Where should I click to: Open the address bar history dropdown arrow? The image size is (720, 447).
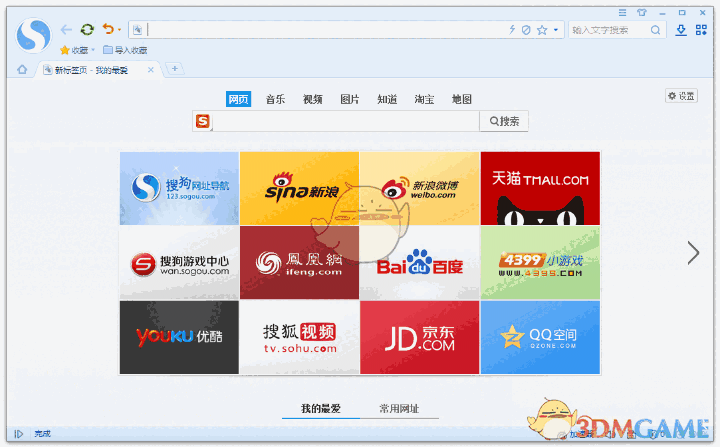coord(556,30)
